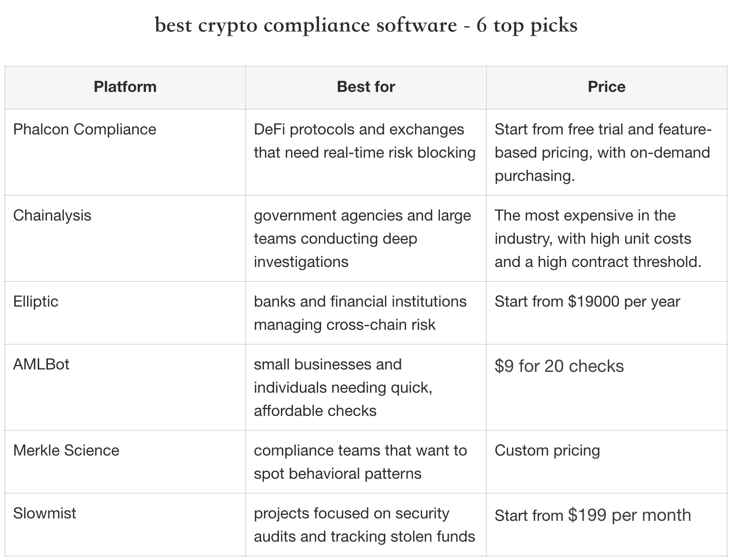Select the Elliptic platform cell

click(x=36, y=302)
